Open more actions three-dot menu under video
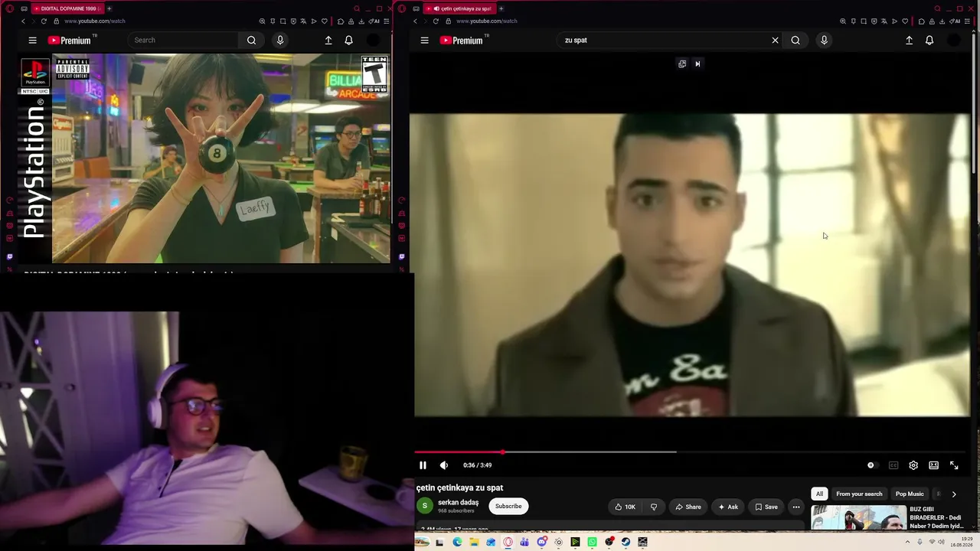 (796, 507)
